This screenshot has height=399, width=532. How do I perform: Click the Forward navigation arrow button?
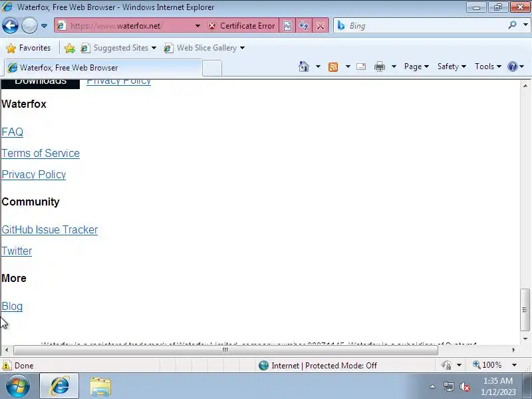29,25
